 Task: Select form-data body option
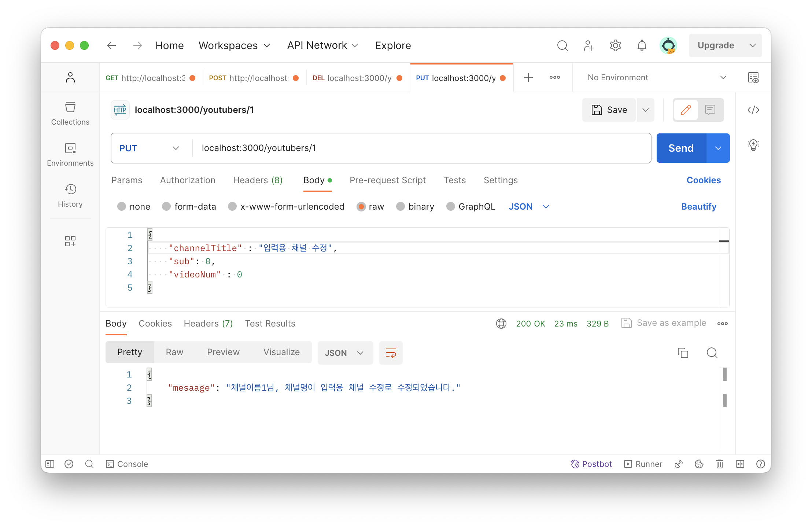(x=167, y=207)
